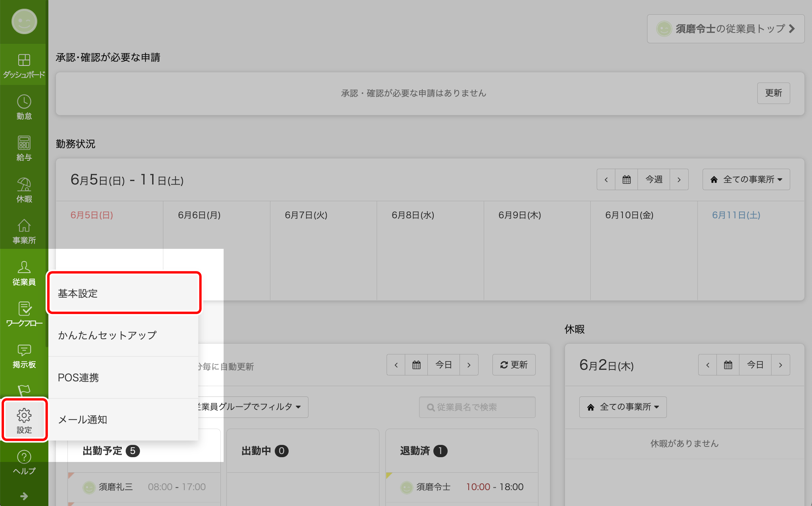
Task: Click 須磨令士の従業員トップ button
Action: tap(726, 29)
